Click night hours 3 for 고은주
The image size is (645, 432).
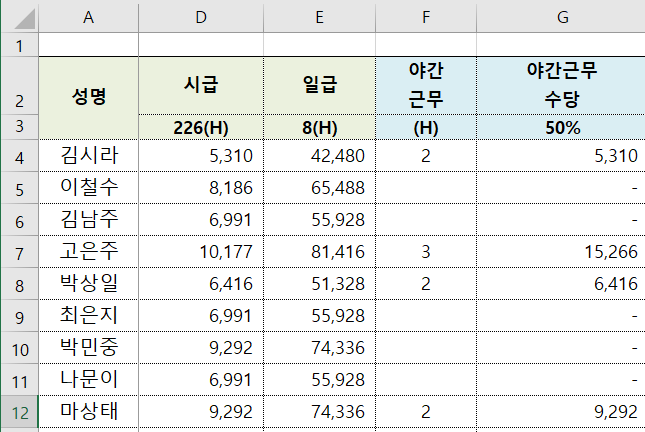(x=426, y=251)
